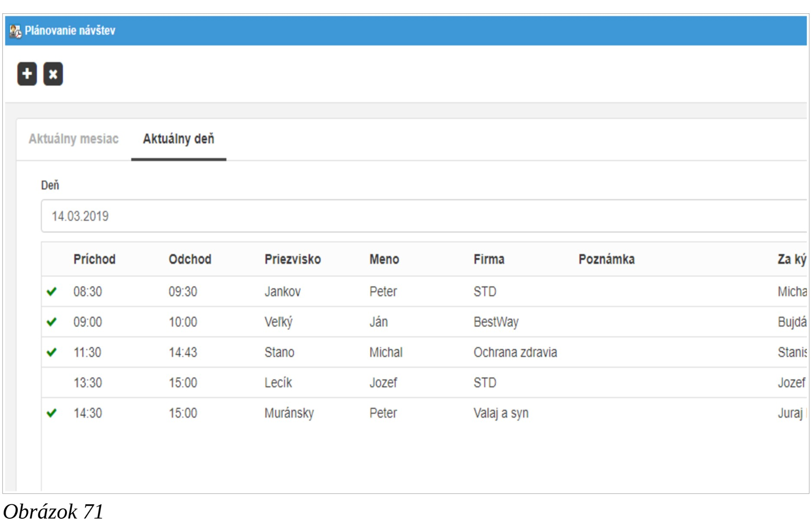Sort by Odchod column header
The height and width of the screenshot is (527, 812).
(190, 259)
